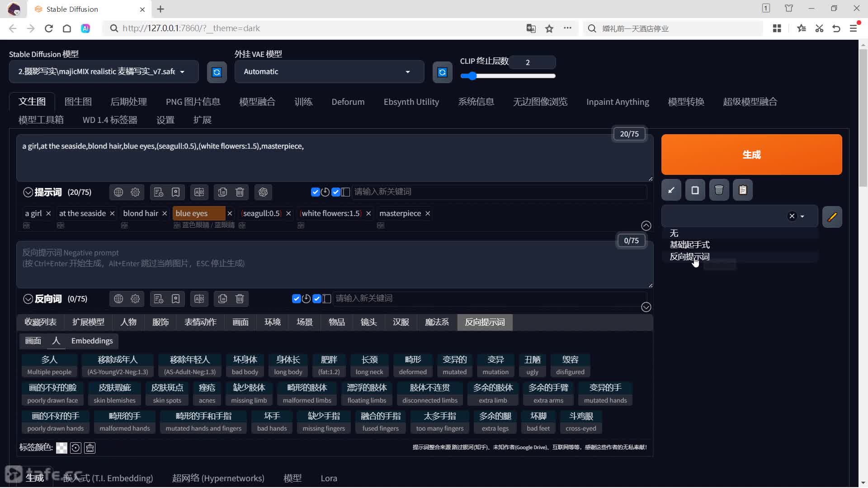
Task: Open settings gear in the 反向词 toolbar
Action: (x=135, y=299)
